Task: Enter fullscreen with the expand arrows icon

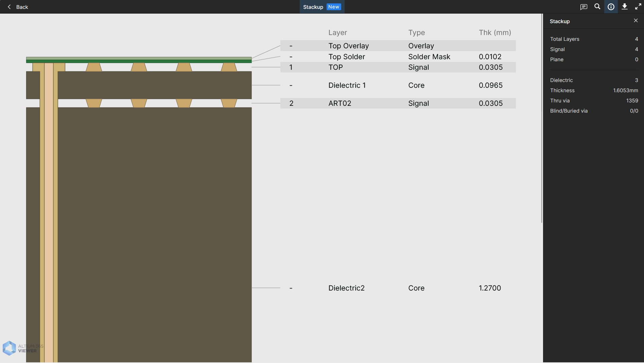Action: click(x=638, y=7)
